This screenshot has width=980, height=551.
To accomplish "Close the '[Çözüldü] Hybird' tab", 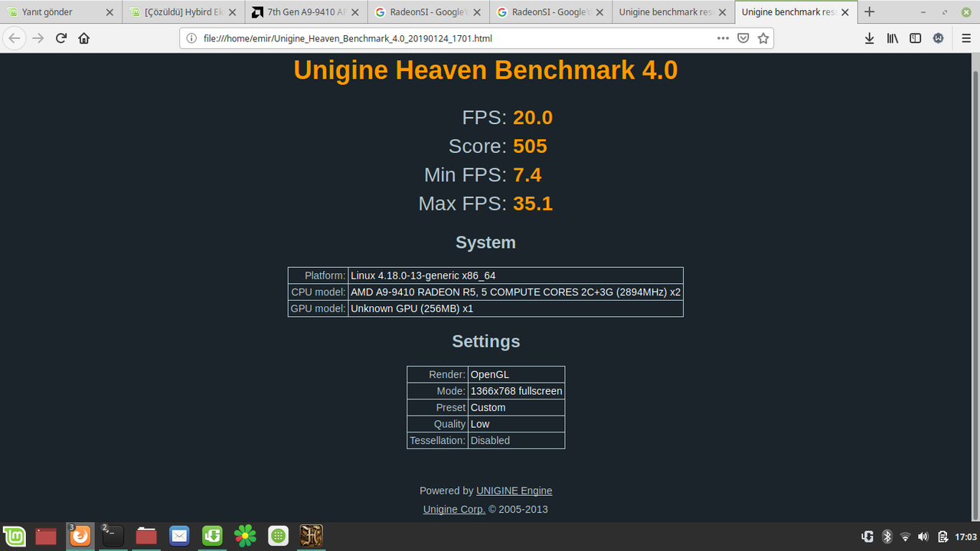I will click(232, 12).
